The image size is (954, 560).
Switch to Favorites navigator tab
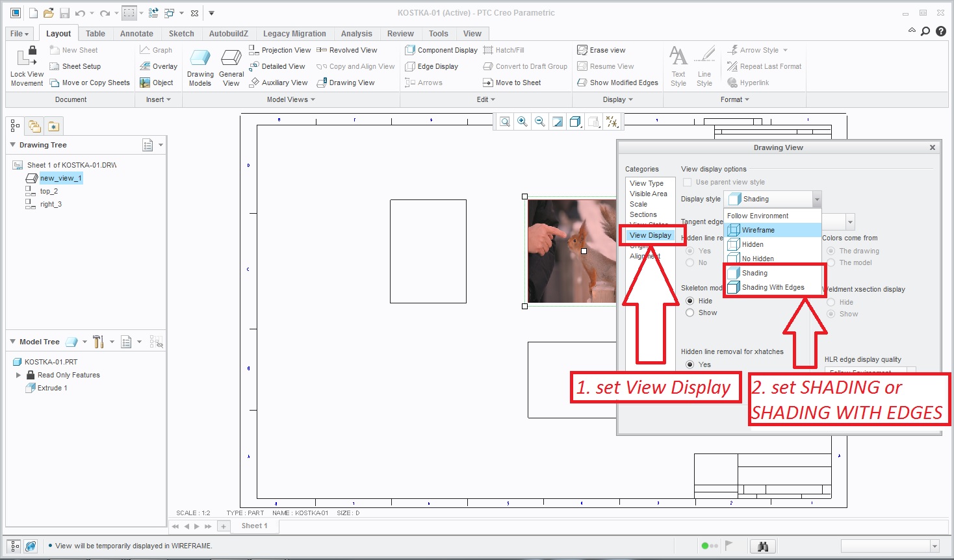click(x=53, y=126)
